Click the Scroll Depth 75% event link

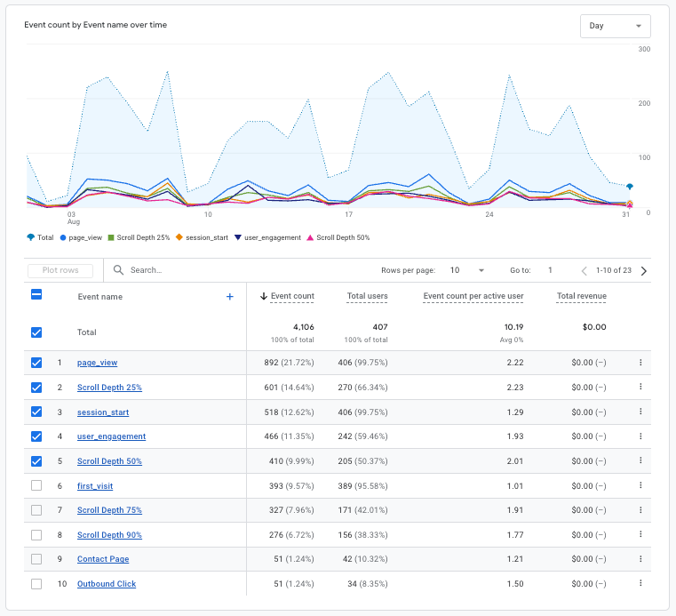tap(109, 510)
